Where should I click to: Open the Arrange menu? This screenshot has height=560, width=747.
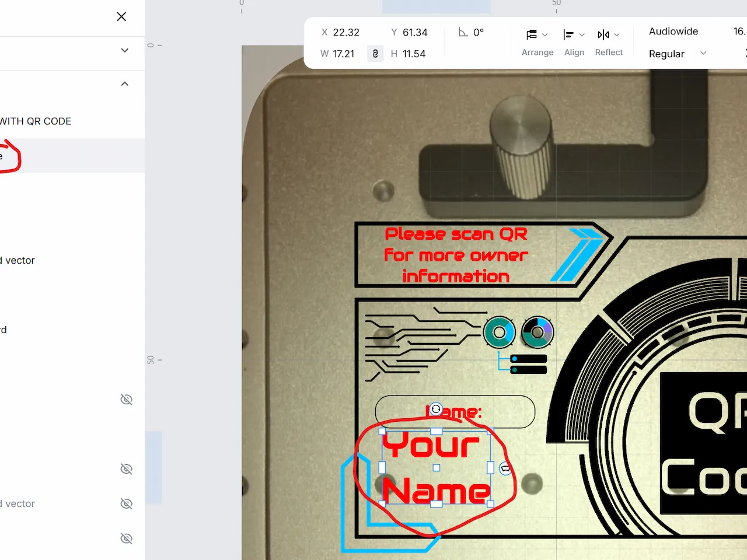537,43
